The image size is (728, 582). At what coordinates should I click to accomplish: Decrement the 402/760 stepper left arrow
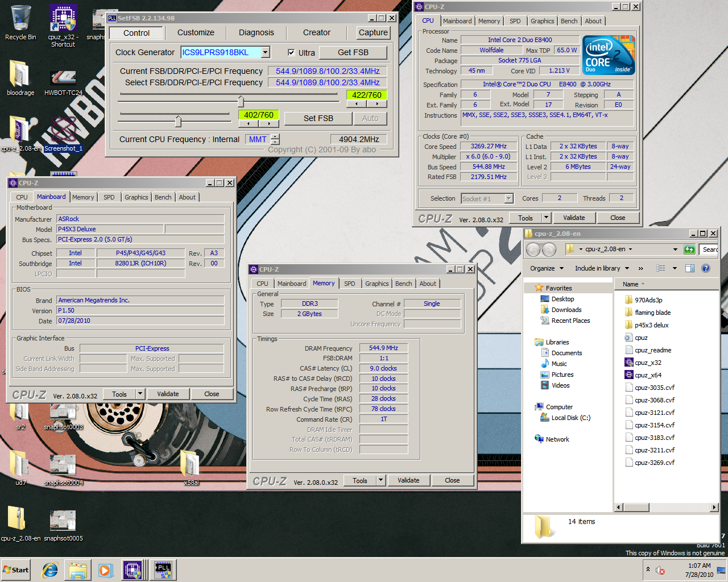pos(249,123)
